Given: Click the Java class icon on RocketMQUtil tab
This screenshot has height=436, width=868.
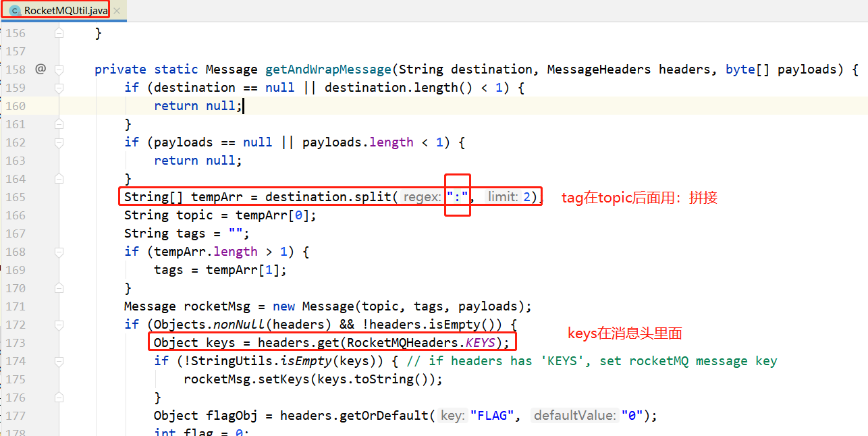Looking at the screenshot, I should pyautogui.click(x=15, y=10).
